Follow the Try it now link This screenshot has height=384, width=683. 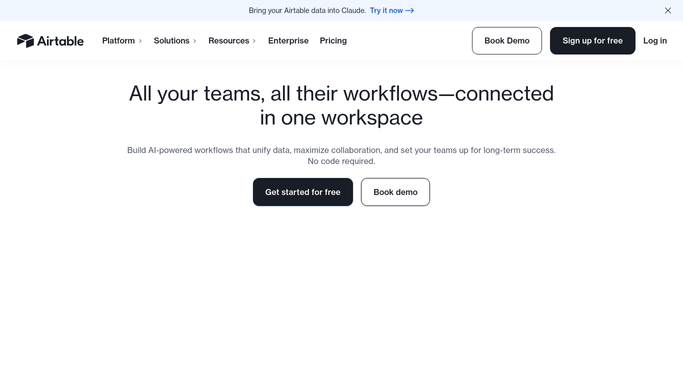coord(392,10)
